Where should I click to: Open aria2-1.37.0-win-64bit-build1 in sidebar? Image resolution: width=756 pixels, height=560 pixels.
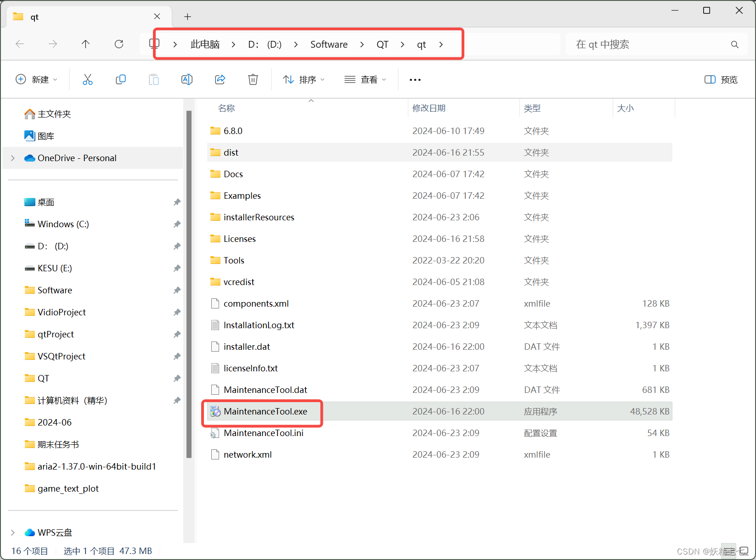(90, 466)
